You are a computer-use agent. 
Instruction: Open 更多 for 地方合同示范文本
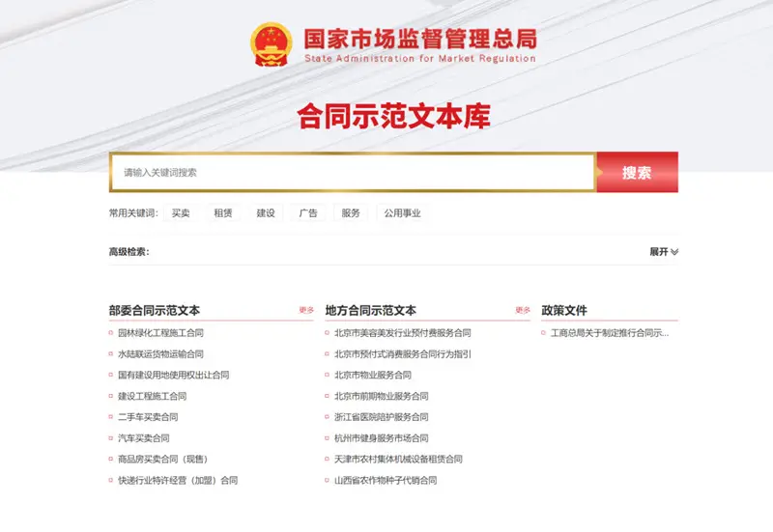point(523,310)
